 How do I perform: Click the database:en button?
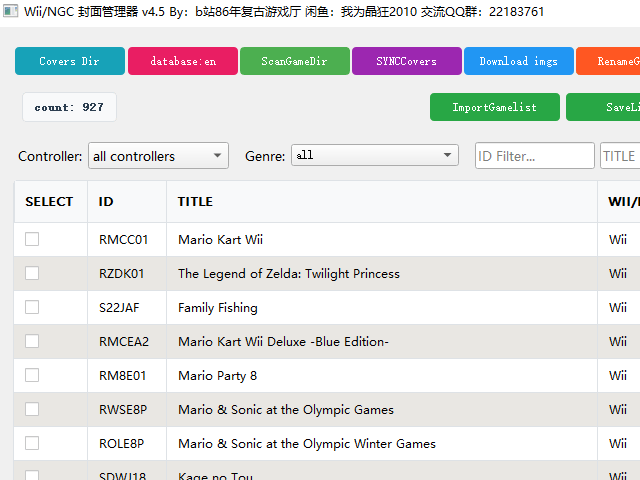point(183,61)
